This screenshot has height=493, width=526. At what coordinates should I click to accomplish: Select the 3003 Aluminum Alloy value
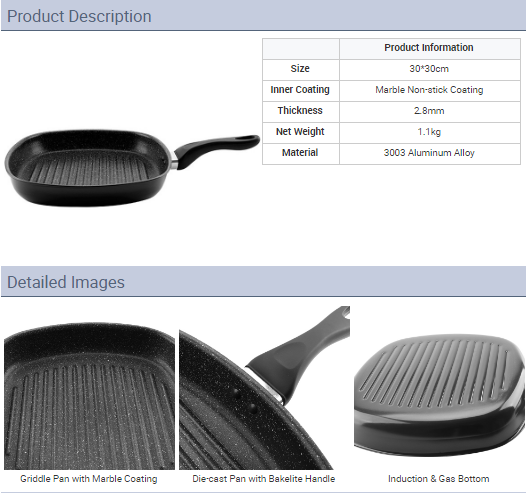[x=429, y=153]
